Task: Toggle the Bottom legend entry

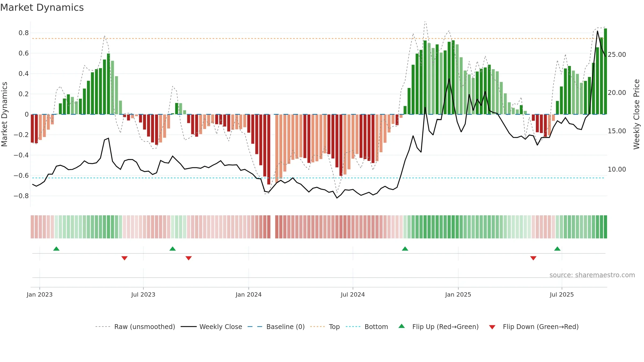Action: point(367,327)
